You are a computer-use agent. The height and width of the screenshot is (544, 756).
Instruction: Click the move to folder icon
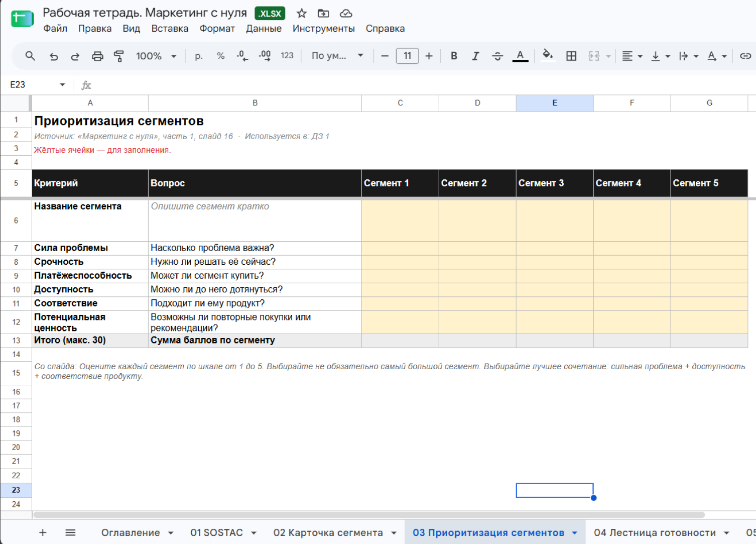pyautogui.click(x=323, y=14)
